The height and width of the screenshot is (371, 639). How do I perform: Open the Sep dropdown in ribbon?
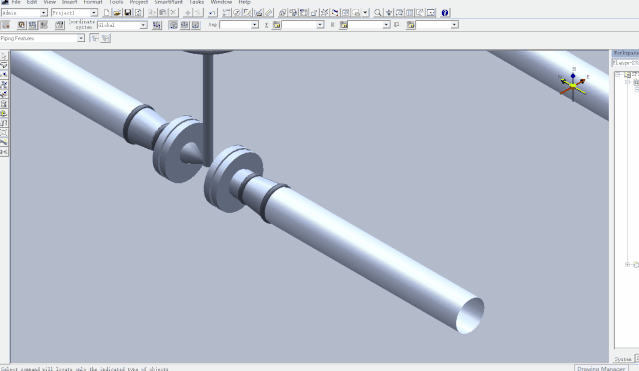point(255,25)
